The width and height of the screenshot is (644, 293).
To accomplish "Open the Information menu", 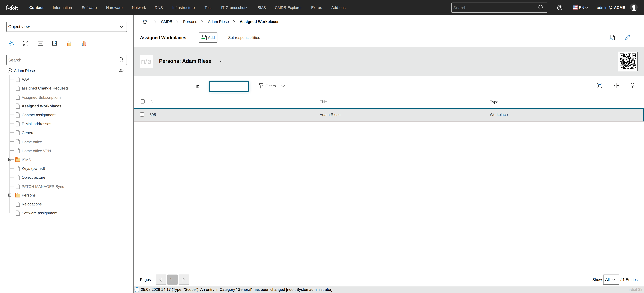I will click(62, 8).
